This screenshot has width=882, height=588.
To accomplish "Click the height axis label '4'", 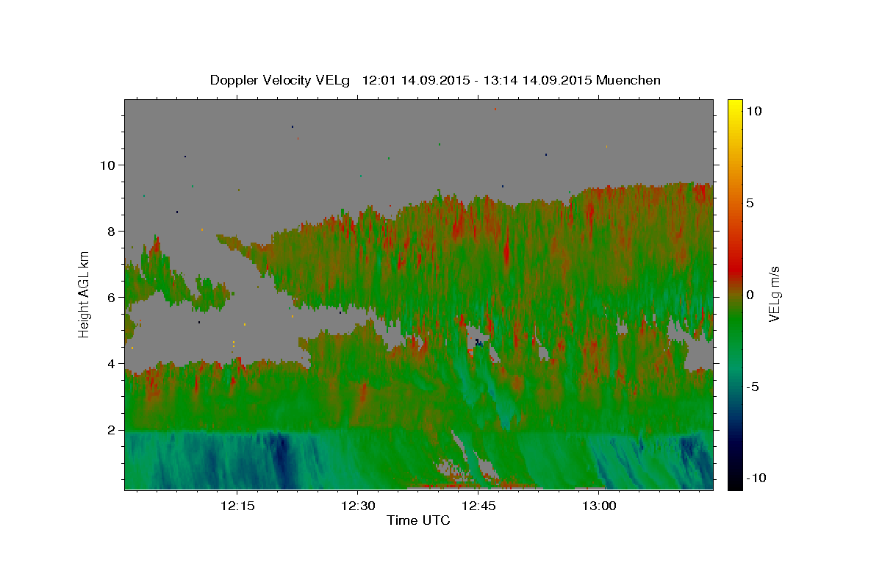I will click(113, 363).
